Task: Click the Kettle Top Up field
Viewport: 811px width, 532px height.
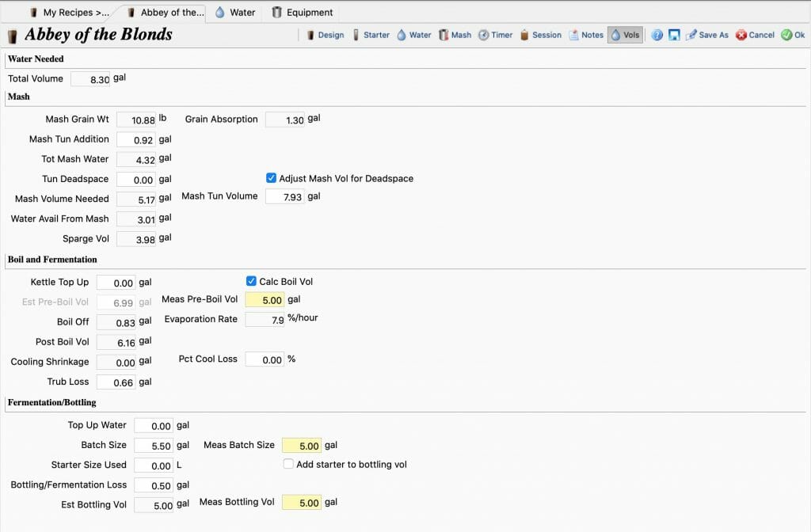Action: [x=116, y=283]
